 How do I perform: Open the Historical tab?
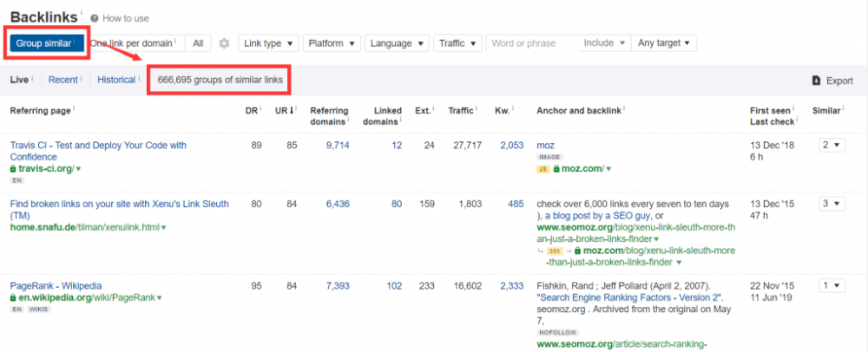pyautogui.click(x=116, y=80)
